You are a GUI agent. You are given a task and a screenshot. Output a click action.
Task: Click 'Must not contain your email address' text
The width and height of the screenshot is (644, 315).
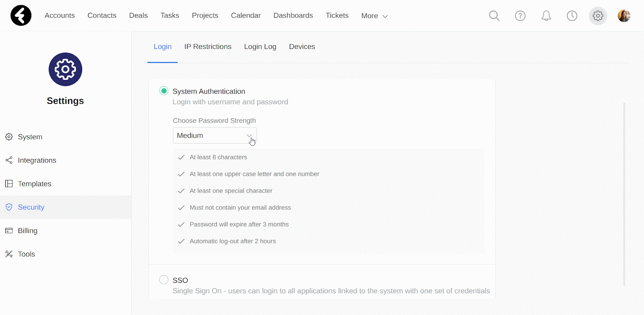pos(240,208)
